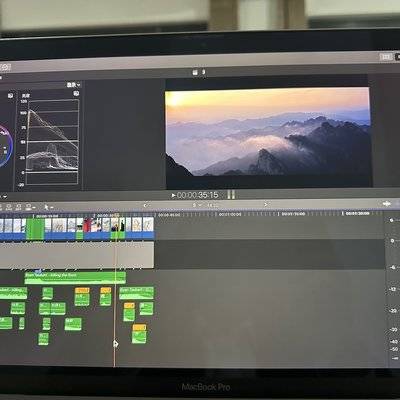Click the orange-topped audio clip at bottom
The width and height of the screenshot is (400, 400).
[139, 334]
